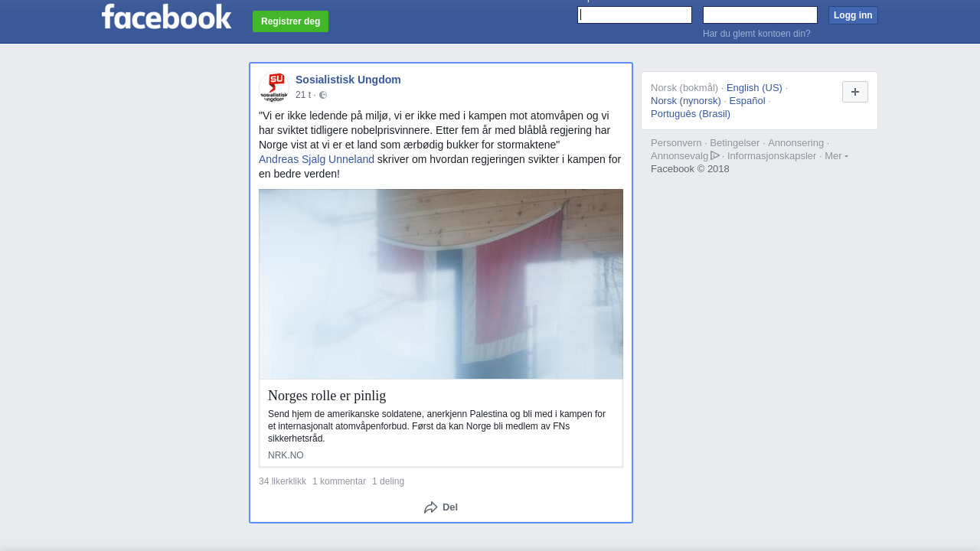Viewport: 980px width, 551px height.
Task: Click the public globe privacy icon
Action: click(323, 95)
